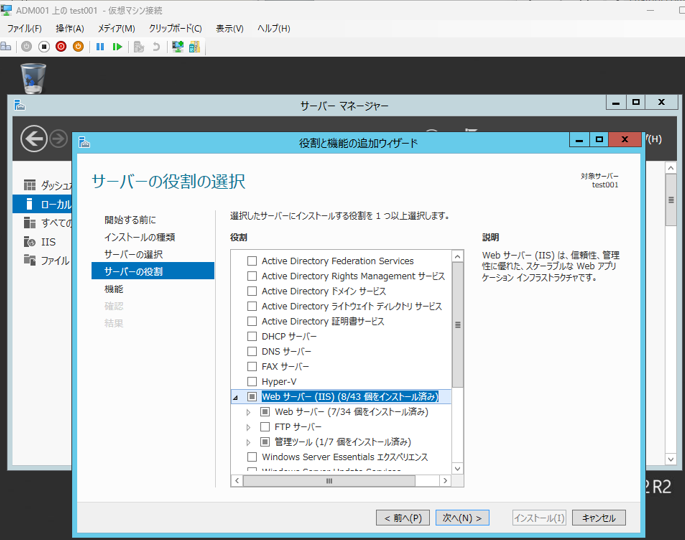The image size is (685, 540).
Task: Click the red Shut Down icon
Action: click(x=61, y=46)
